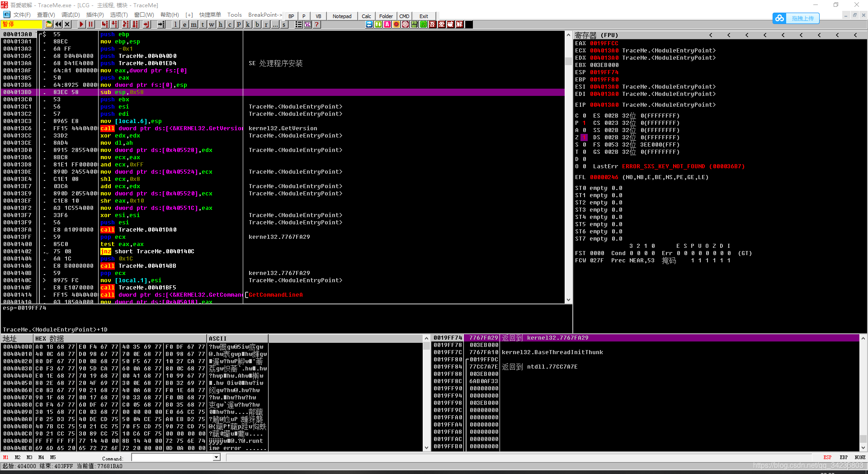This screenshot has width=868, height=474.
Task: Show References via 'r' icon
Action: point(266,24)
